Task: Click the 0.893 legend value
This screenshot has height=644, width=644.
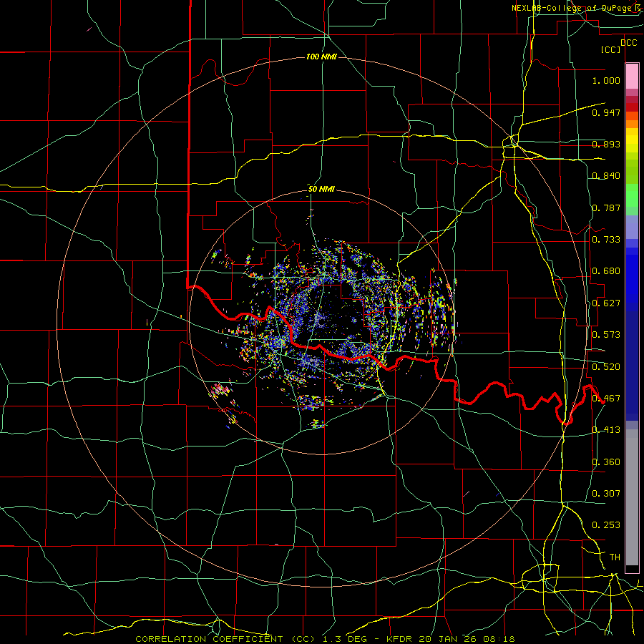Action: [x=606, y=144]
